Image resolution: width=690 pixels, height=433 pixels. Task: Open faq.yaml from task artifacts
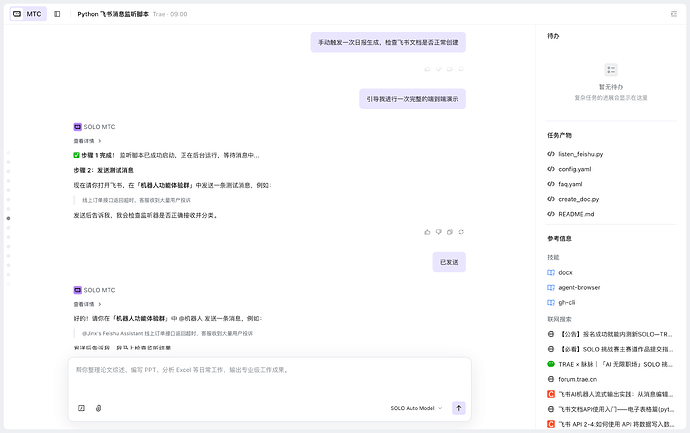[570, 184]
